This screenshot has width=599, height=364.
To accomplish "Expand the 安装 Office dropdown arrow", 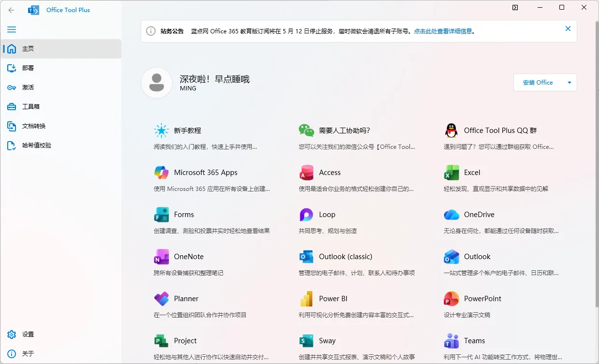I will pos(569,82).
